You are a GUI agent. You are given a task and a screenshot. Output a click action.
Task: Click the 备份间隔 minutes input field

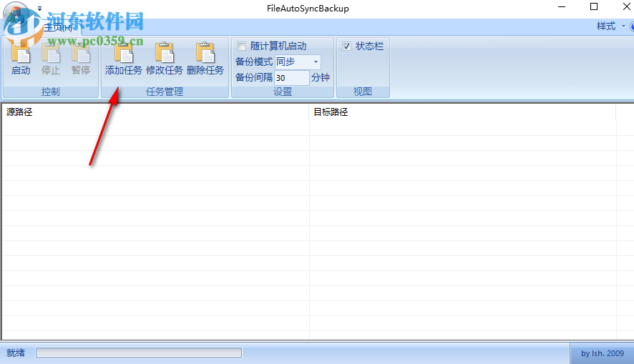pos(292,77)
